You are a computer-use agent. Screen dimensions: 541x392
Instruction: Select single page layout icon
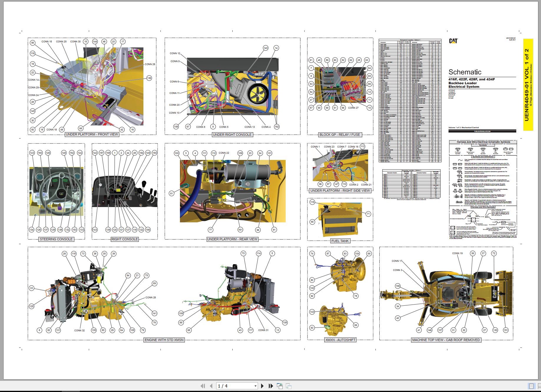531,386
